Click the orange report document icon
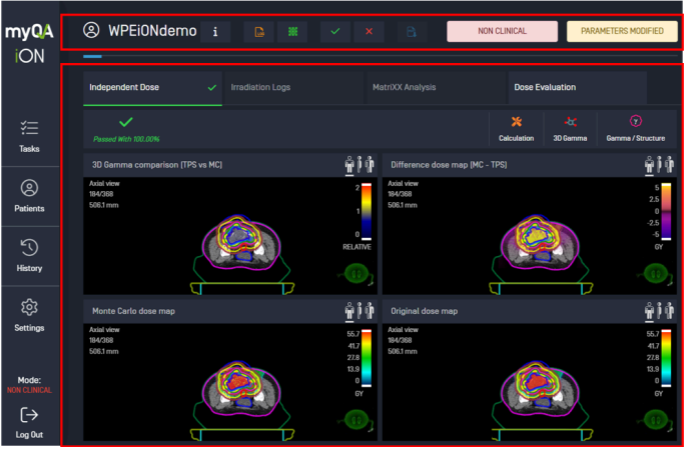The image size is (686, 450). point(259,31)
